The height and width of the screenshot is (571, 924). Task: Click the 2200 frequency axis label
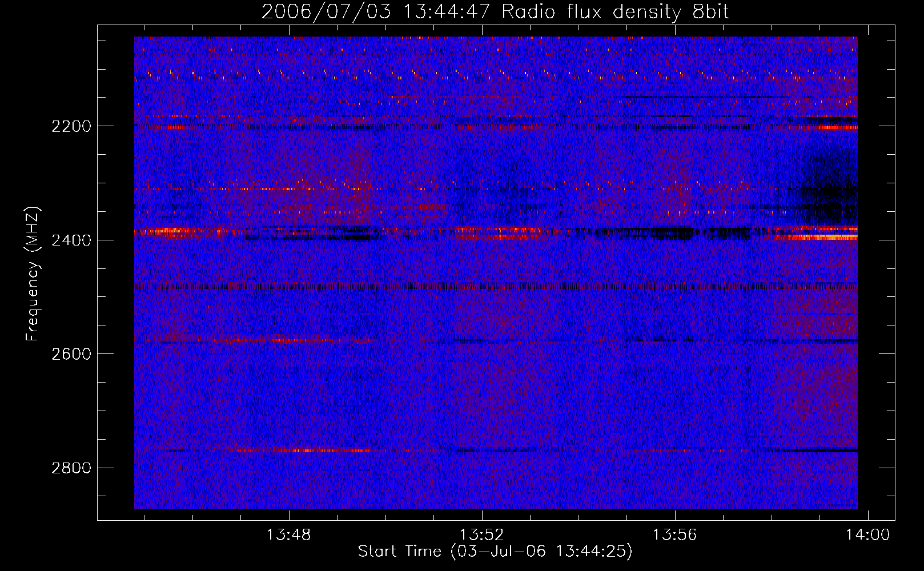(71, 126)
